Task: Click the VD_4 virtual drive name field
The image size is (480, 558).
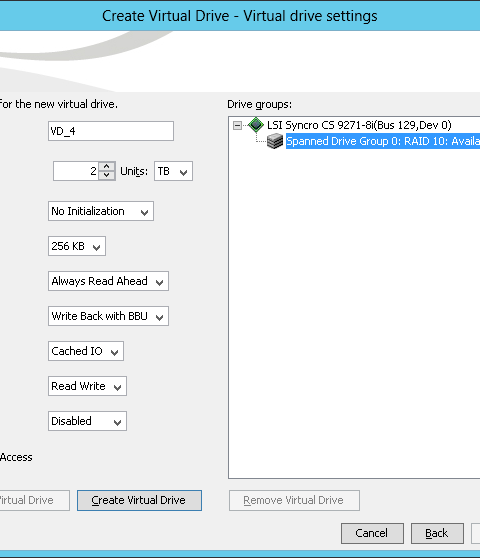Action: (111, 131)
